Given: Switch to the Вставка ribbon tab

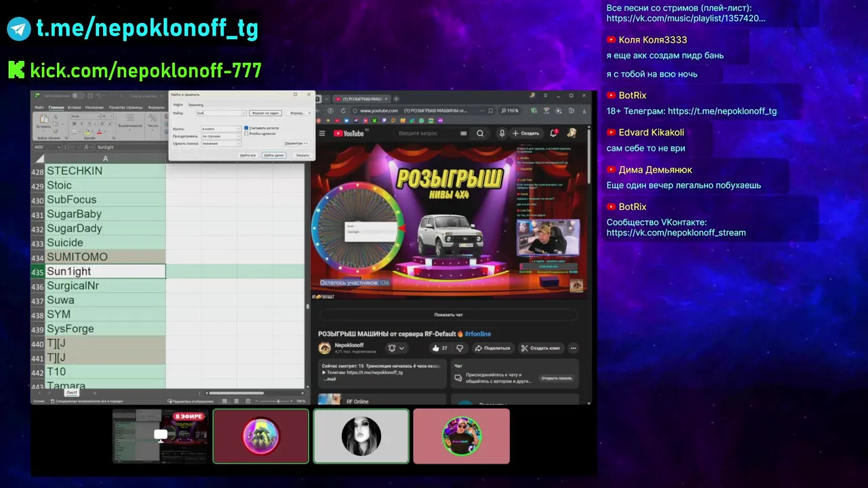Looking at the screenshot, I should point(74,107).
